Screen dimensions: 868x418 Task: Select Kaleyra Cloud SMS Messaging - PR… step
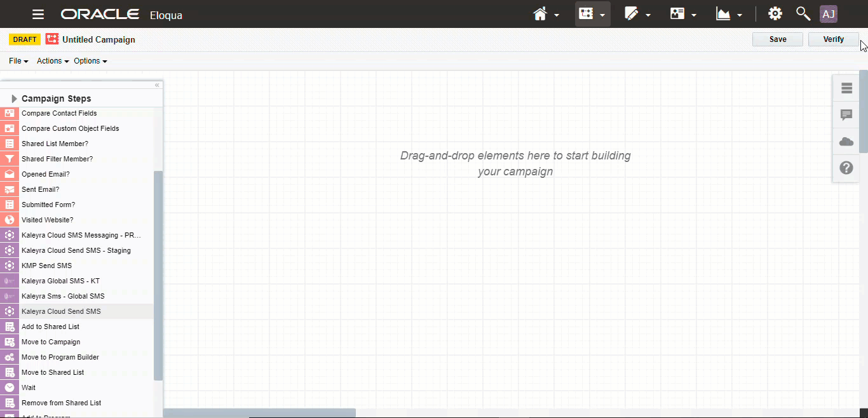pos(76,235)
